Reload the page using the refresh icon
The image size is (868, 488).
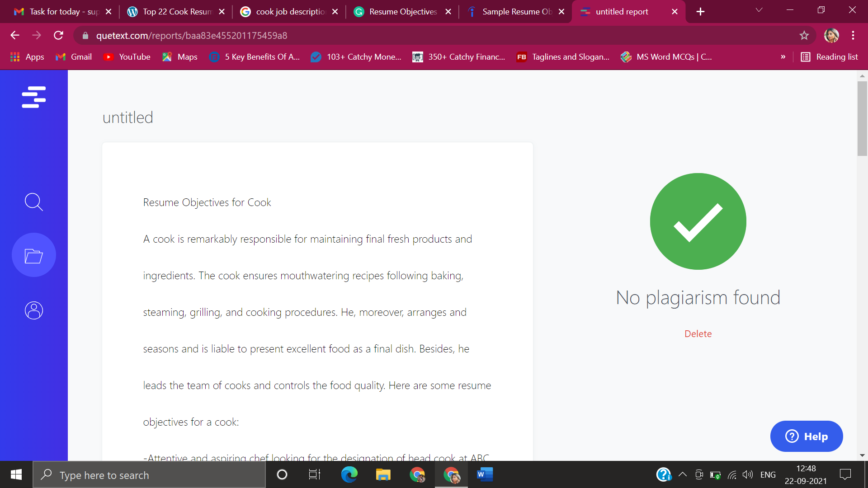[x=58, y=35]
